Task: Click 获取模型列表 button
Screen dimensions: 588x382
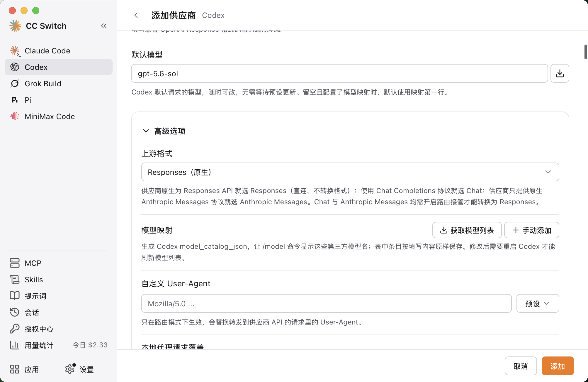Action: pyautogui.click(x=467, y=230)
